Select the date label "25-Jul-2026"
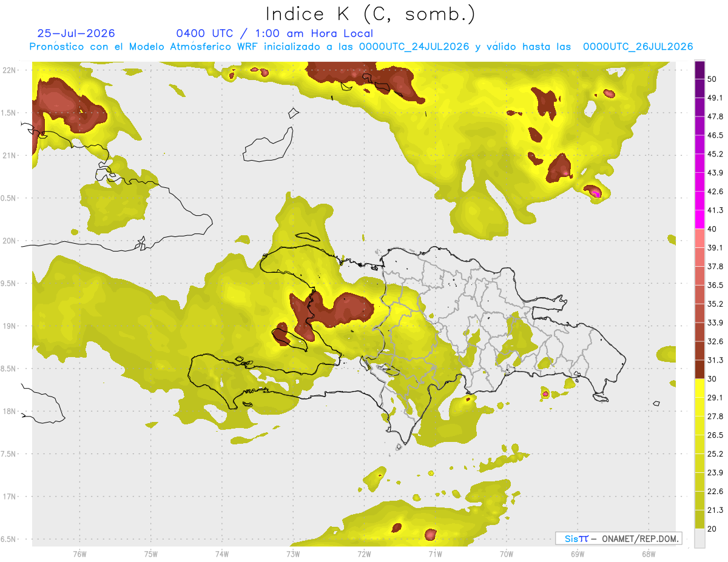Viewport: 728px width, 562px height. coord(76,34)
